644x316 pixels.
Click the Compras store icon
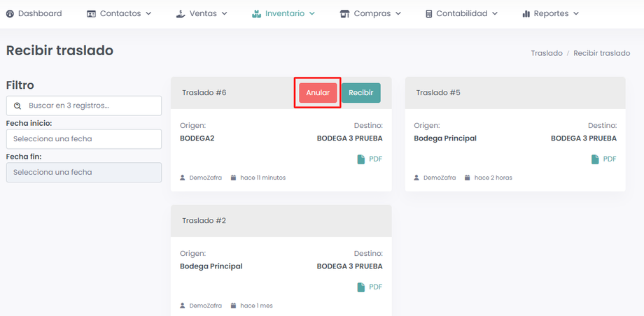tap(344, 14)
